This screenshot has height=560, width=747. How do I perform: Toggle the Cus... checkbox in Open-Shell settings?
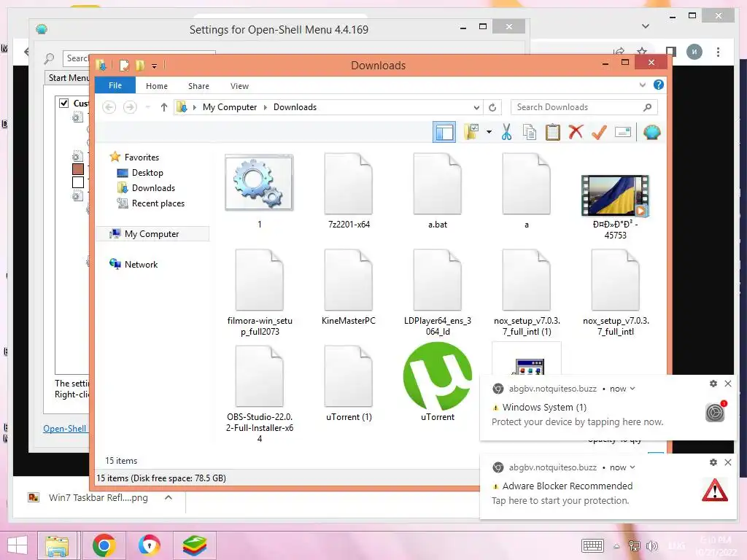coord(64,103)
